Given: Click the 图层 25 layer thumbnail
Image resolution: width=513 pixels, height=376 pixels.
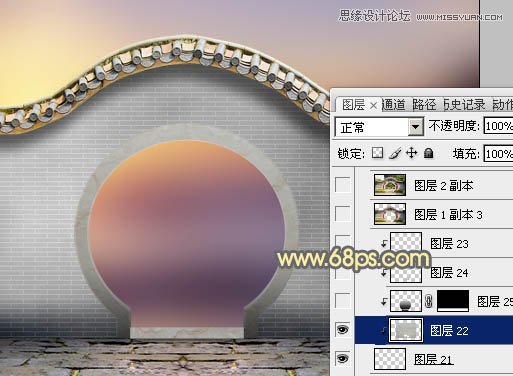Looking at the screenshot, I should coord(406,301).
